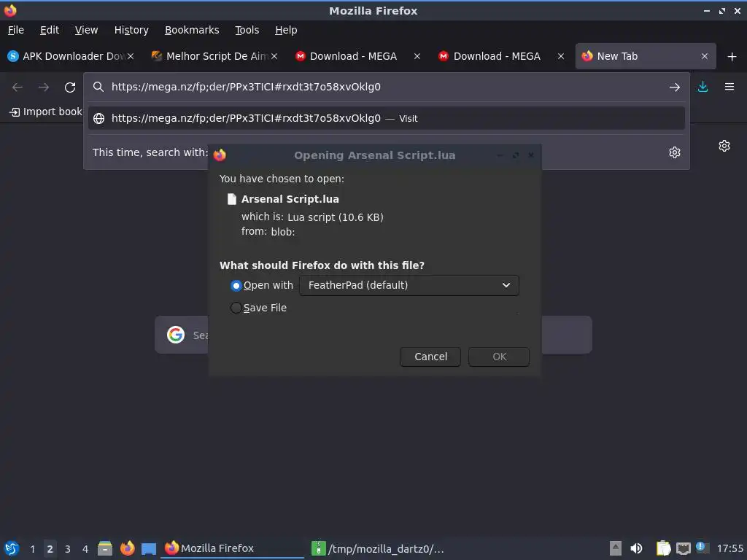Open the History menu
Viewport: 747px width, 560px height.
tap(131, 30)
